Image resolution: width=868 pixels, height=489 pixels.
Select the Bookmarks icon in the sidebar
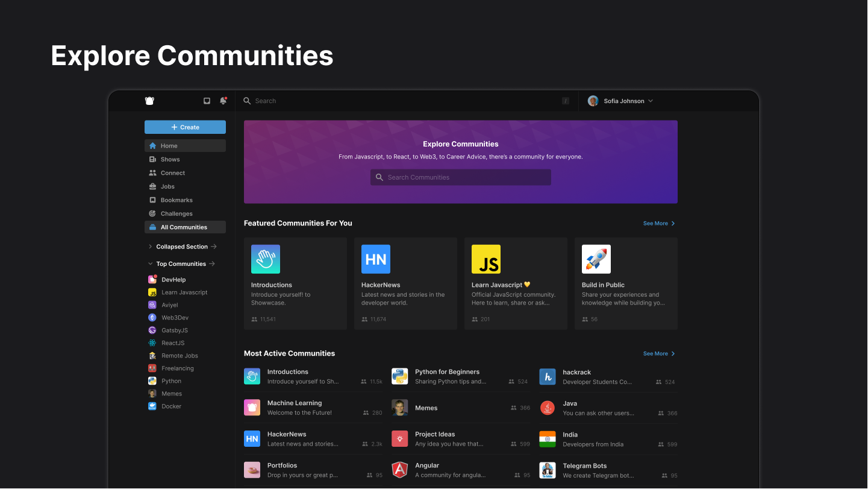152,200
